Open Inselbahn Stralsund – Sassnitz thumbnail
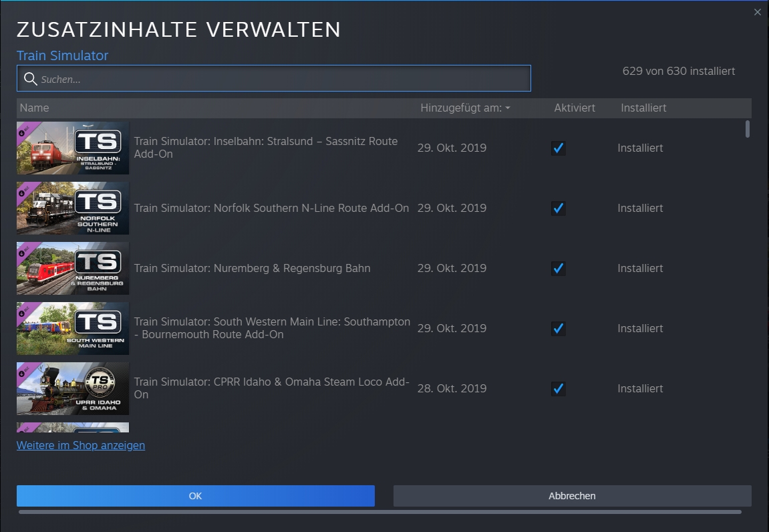 coord(73,148)
